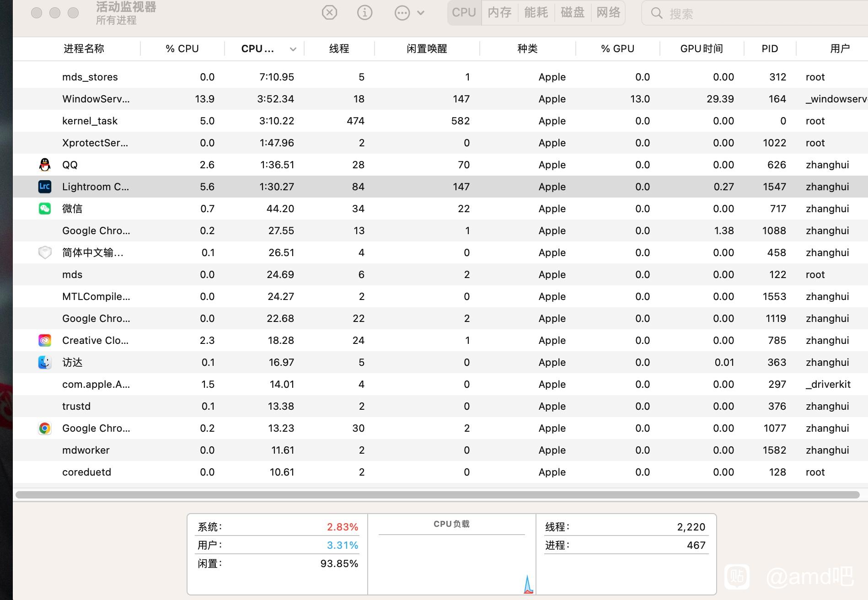
Task: Sort by % CPU column header
Action: click(182, 48)
